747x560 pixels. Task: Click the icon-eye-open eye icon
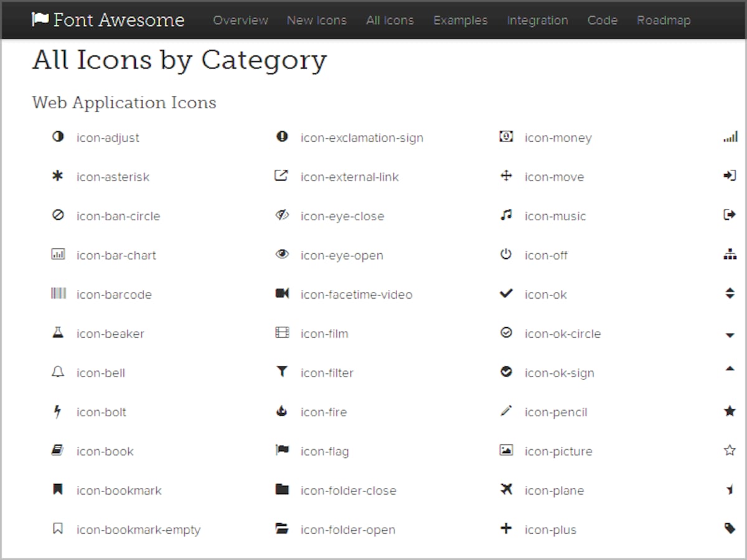pyautogui.click(x=282, y=254)
